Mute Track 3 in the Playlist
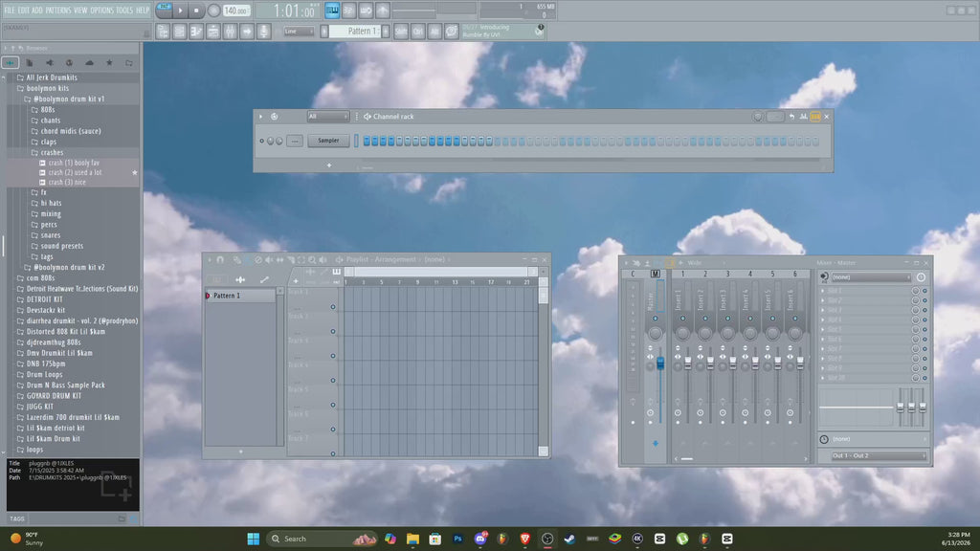Viewport: 980px width, 551px height. [x=333, y=356]
